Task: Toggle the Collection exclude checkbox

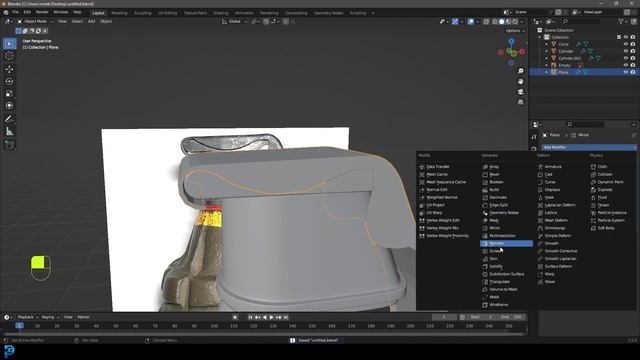Action: pos(619,37)
